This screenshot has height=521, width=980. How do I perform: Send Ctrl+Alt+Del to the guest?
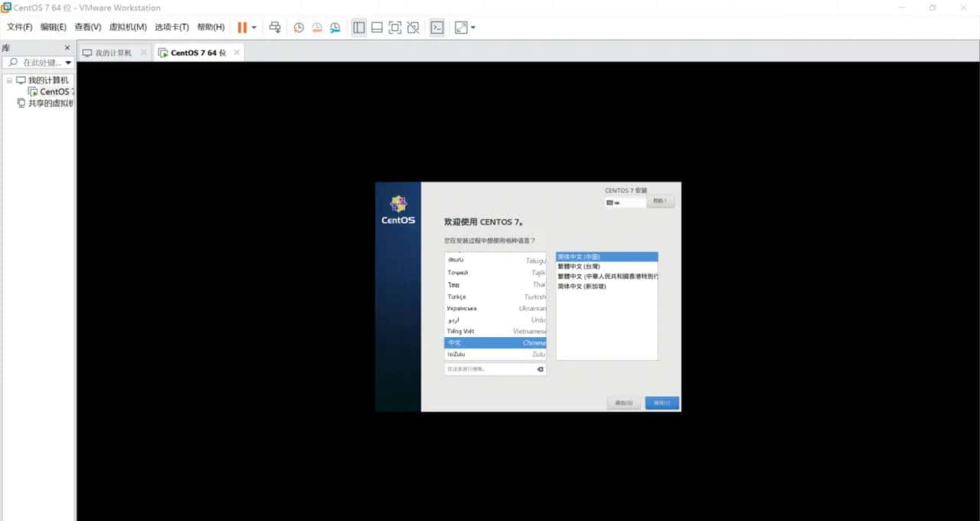pyautogui.click(x=275, y=27)
